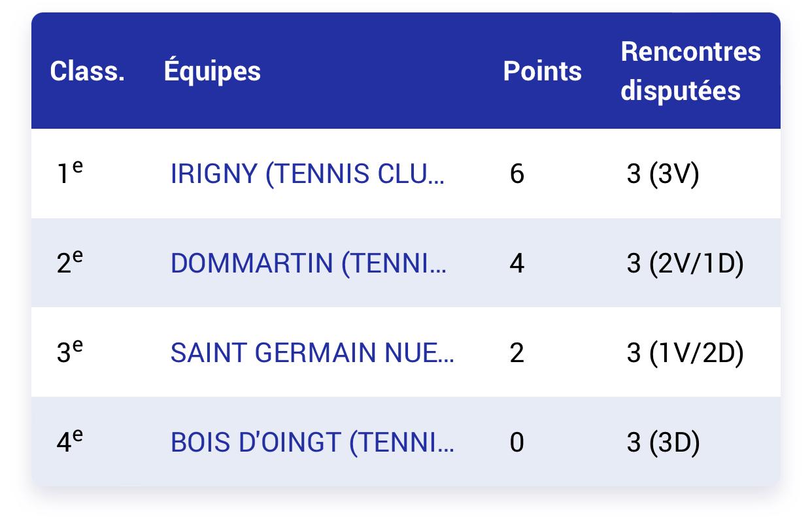812x517 pixels.
Task: Click the "Rencontres disputées" column header
Action: (x=690, y=71)
